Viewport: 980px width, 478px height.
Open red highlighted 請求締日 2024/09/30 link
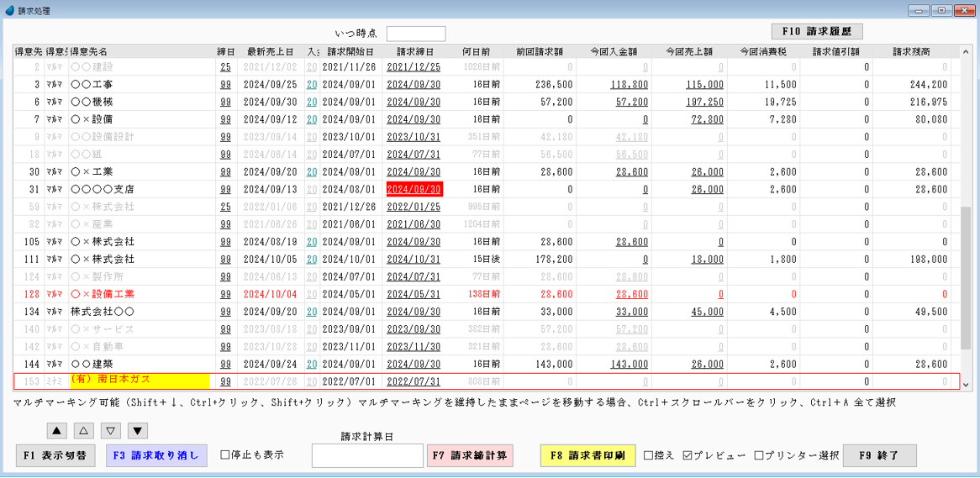click(414, 189)
